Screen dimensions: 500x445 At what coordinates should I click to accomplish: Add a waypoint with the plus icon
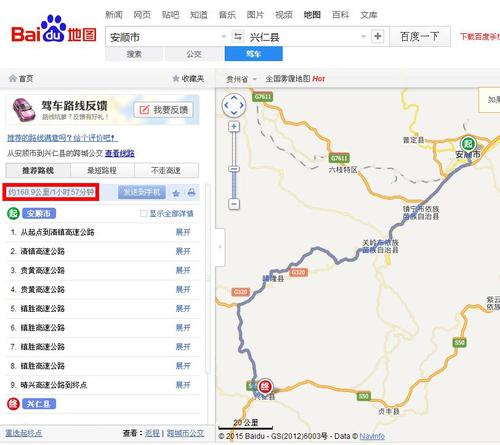(x=378, y=36)
